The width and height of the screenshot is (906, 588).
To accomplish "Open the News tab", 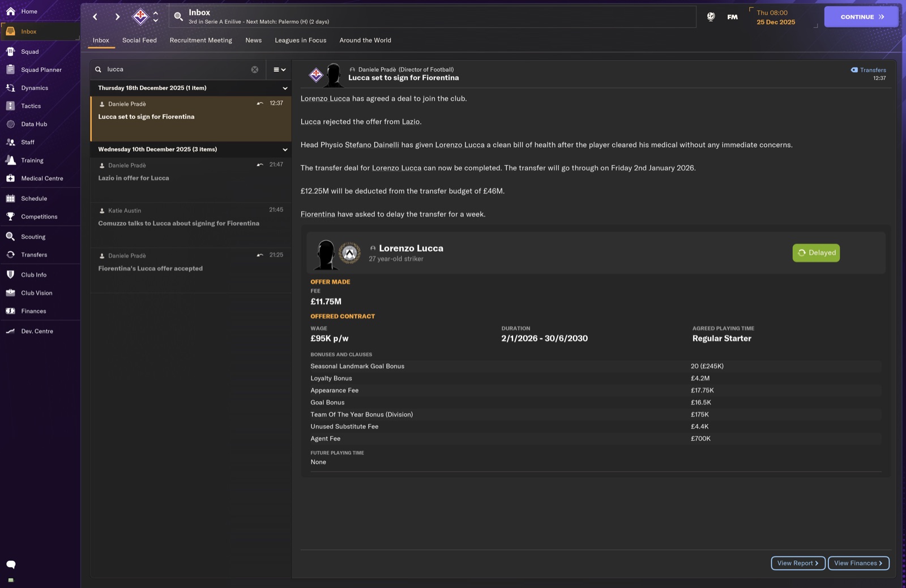I will coord(253,40).
